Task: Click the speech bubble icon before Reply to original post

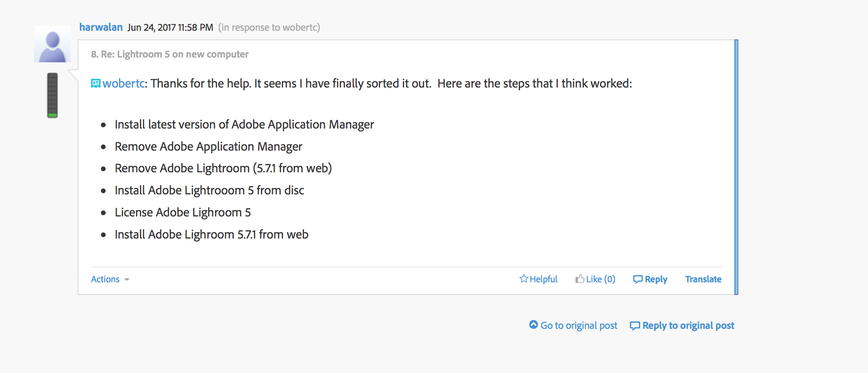Action: pyautogui.click(x=635, y=326)
